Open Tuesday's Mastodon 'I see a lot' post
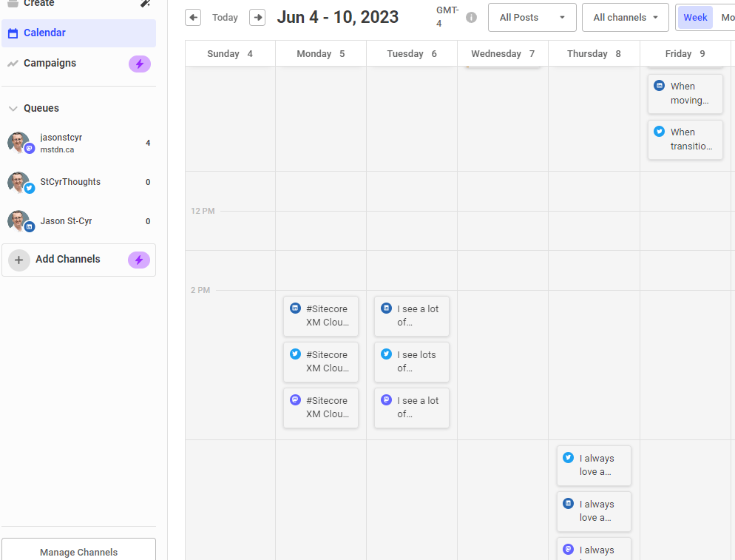The image size is (735, 560). pyautogui.click(x=412, y=408)
